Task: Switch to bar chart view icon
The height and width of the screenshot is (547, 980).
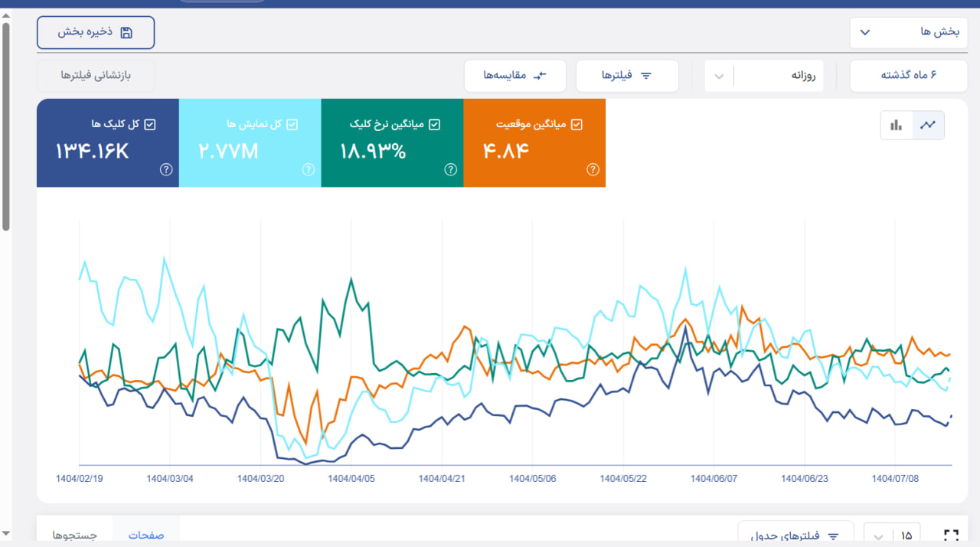Action: pyautogui.click(x=897, y=125)
